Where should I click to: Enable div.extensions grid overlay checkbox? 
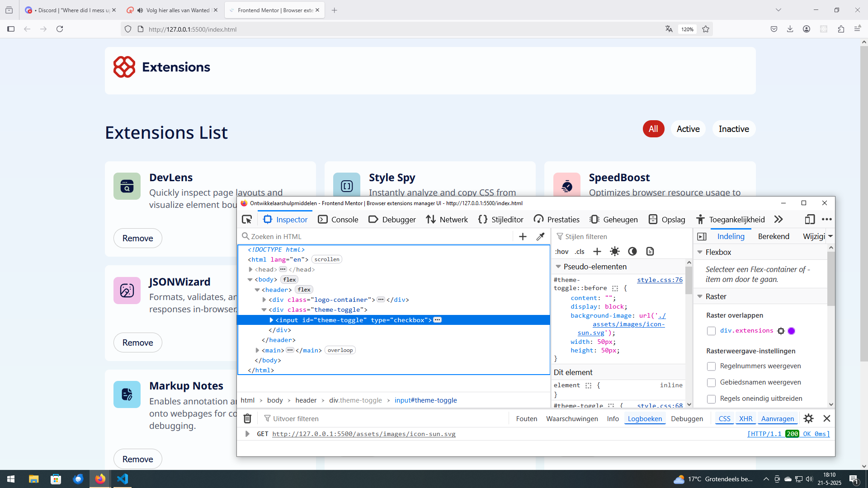711,331
